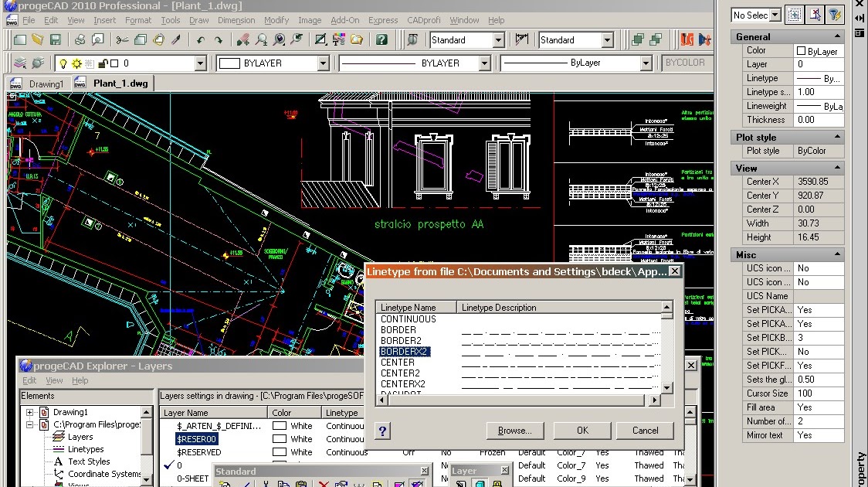This screenshot has width=868, height=487.
Task: Click the Redo arrow icon
Action: point(219,40)
